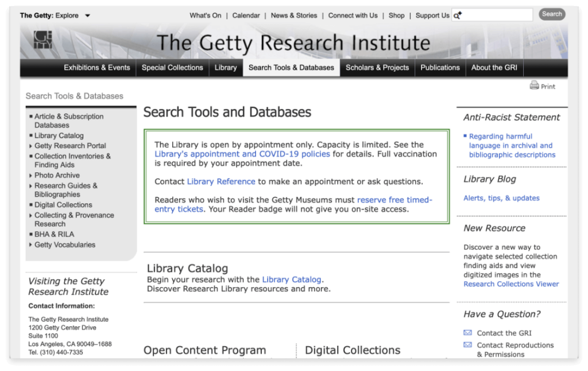
Task: Open Exhibitions & Events tab
Action: pos(96,68)
